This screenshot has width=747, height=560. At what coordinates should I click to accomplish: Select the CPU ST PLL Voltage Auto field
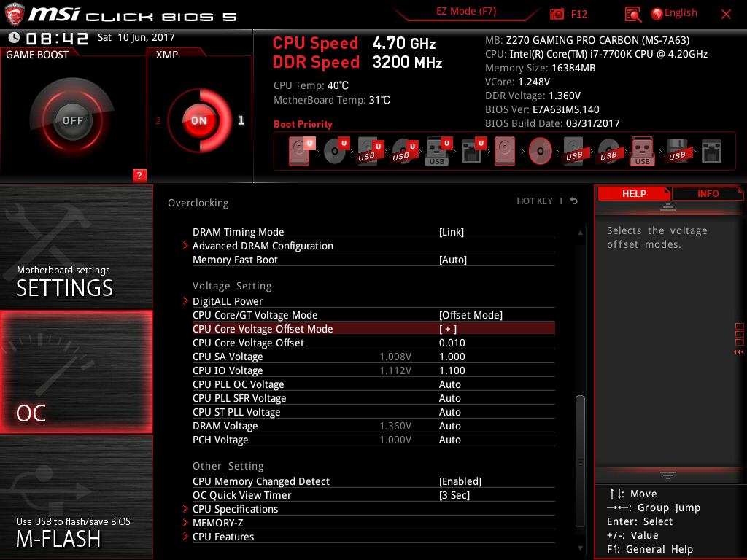[x=449, y=412]
